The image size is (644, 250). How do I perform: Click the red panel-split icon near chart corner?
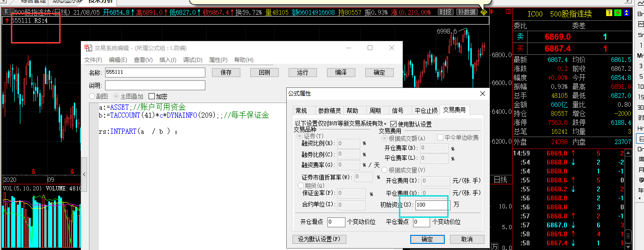point(508,11)
